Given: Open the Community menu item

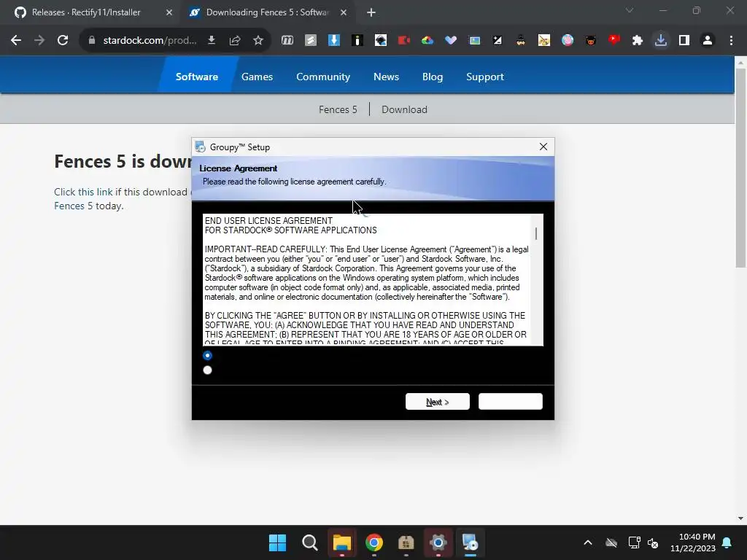Looking at the screenshot, I should (x=323, y=77).
